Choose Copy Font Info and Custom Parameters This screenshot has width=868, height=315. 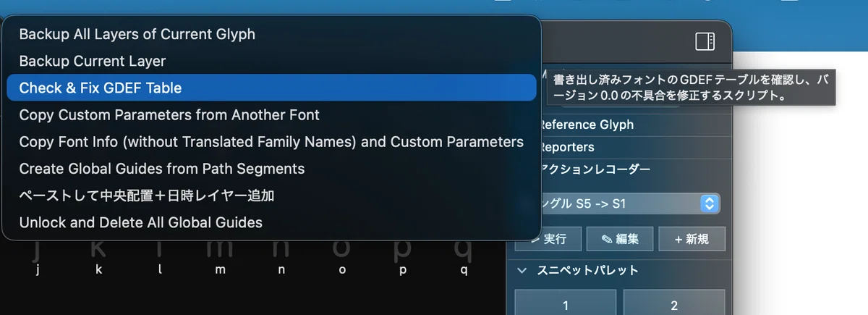(x=271, y=141)
